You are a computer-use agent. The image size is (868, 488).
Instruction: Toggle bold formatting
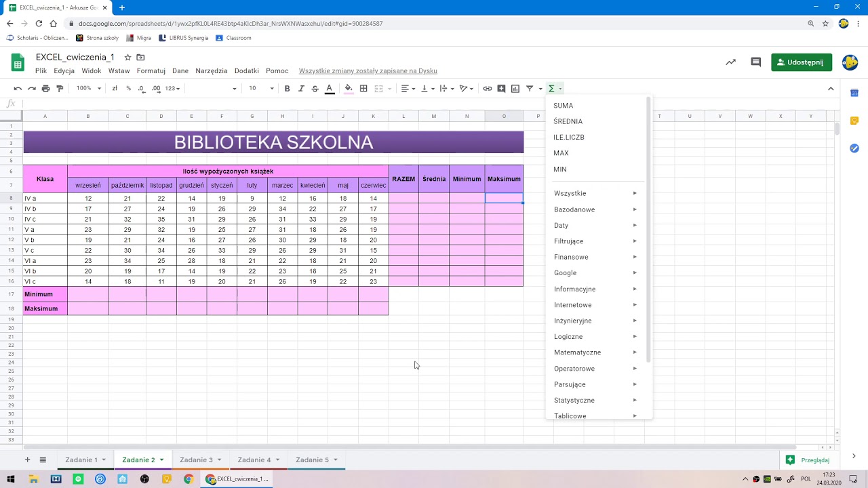287,88
